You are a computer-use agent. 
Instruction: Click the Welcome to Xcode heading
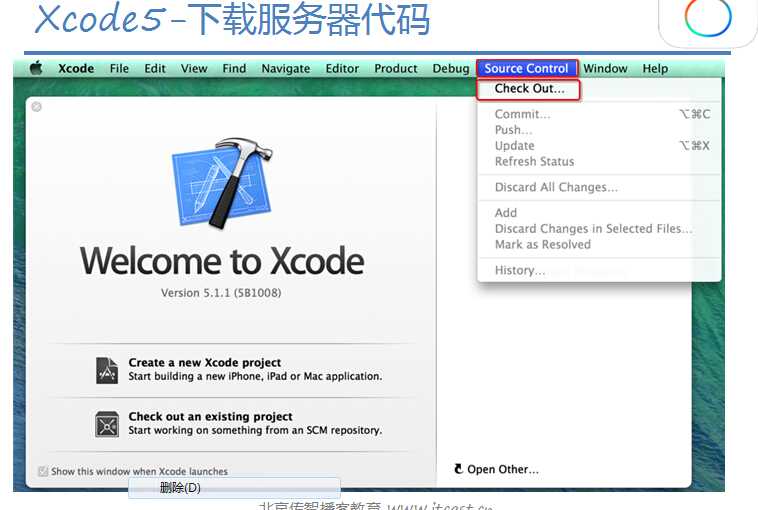222,261
